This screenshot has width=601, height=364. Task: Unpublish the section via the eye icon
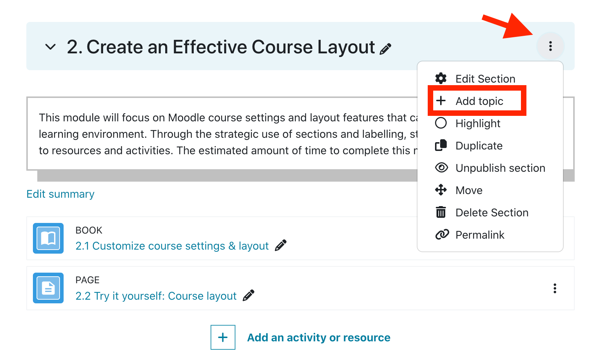click(x=442, y=168)
